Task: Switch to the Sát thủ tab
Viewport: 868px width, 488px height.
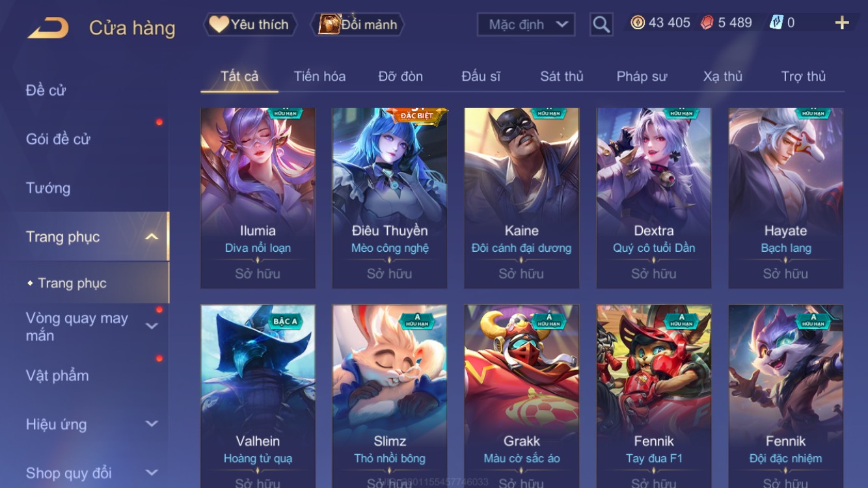Action: click(x=562, y=76)
